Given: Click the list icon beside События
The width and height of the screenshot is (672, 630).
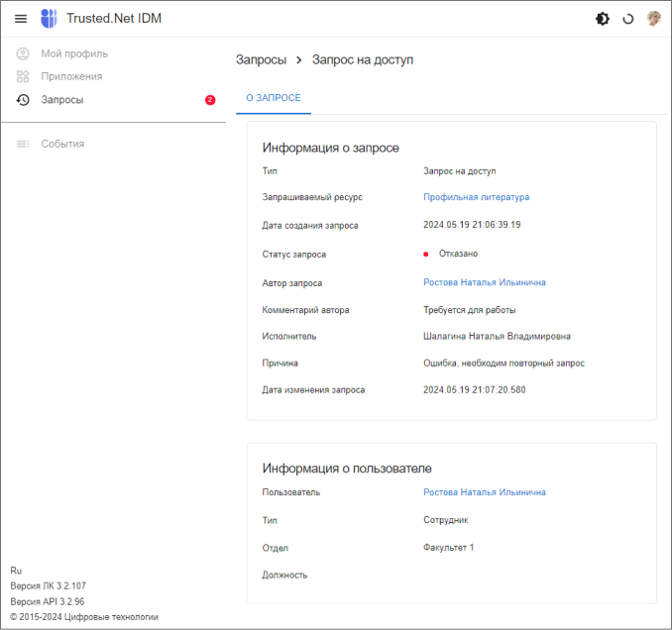Looking at the screenshot, I should (x=23, y=144).
